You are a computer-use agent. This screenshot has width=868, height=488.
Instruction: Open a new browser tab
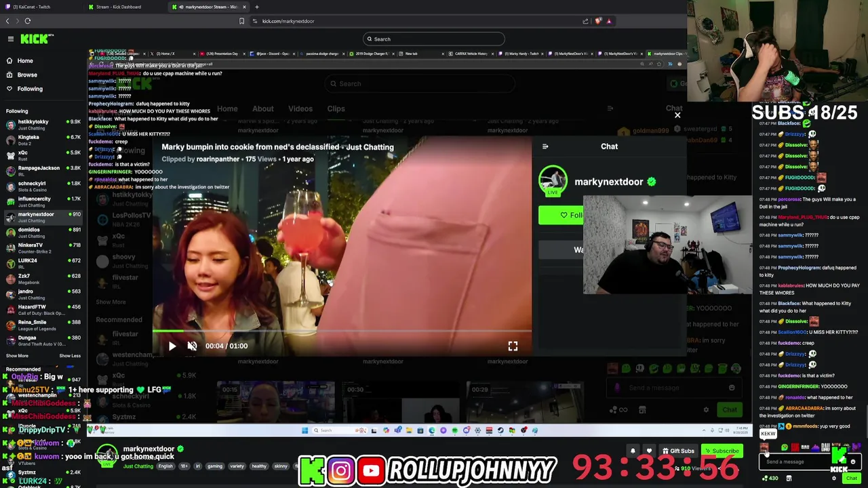[256, 7]
